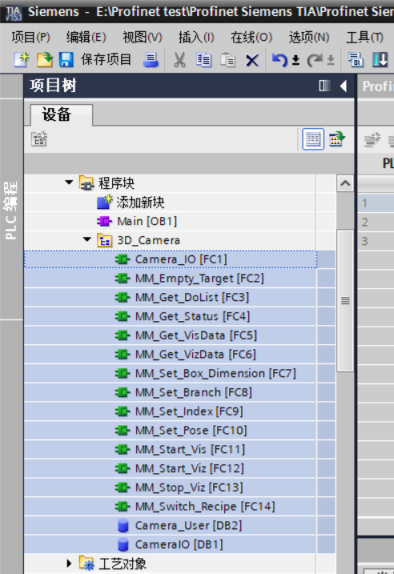Screen dimensions: 394x574
Task: Click the compile toolbar icon
Action: 356,60
